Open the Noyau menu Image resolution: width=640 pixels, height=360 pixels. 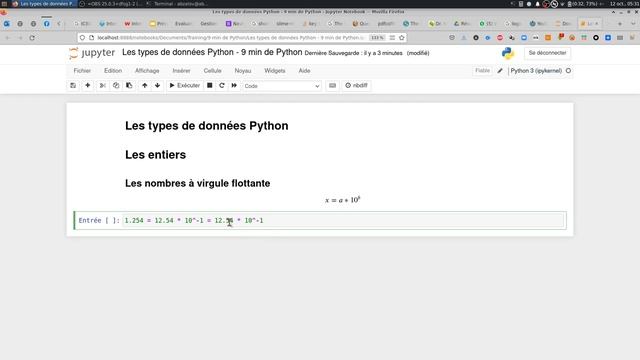pos(242,71)
